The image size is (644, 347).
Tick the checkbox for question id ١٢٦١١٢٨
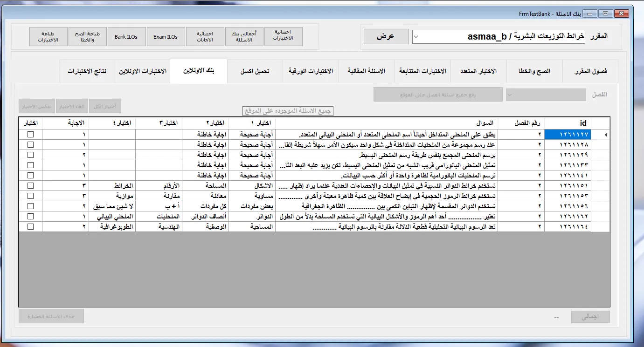tap(31, 144)
